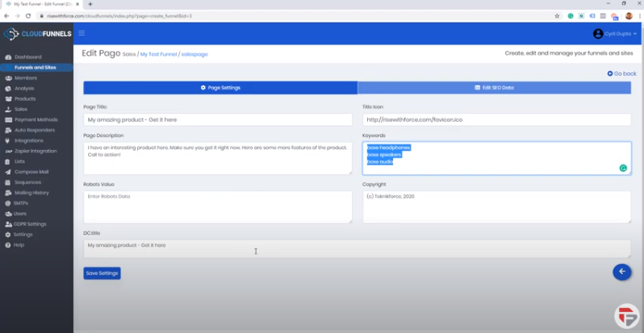Open the Cyril Gupta user dropdown
Viewport: 644px width, 333px height.
click(615, 34)
